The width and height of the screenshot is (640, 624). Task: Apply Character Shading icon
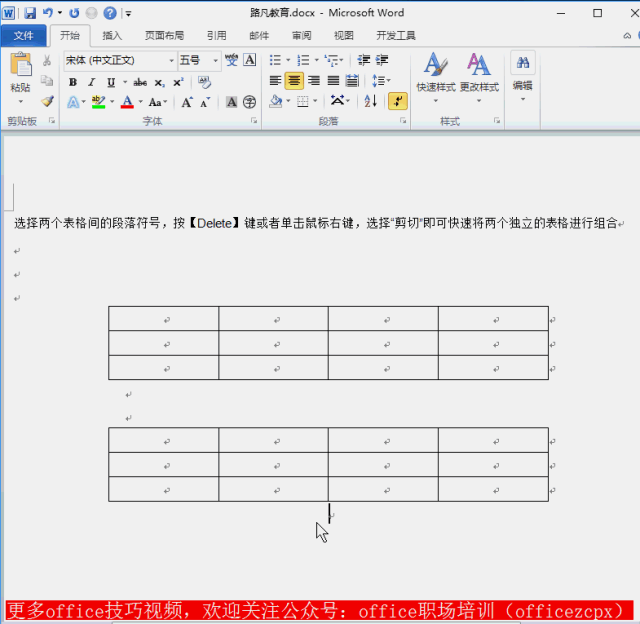click(231, 102)
